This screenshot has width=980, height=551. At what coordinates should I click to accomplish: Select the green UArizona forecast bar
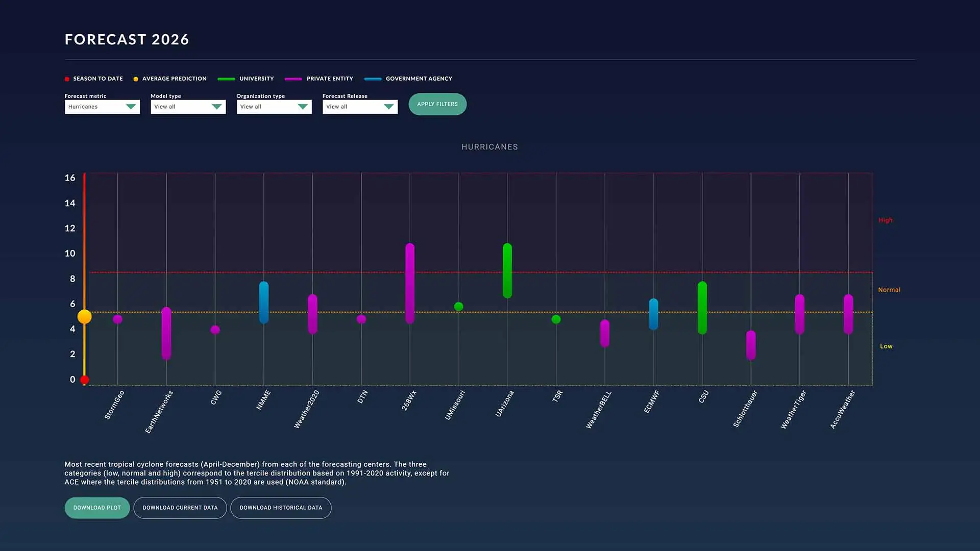507,270
